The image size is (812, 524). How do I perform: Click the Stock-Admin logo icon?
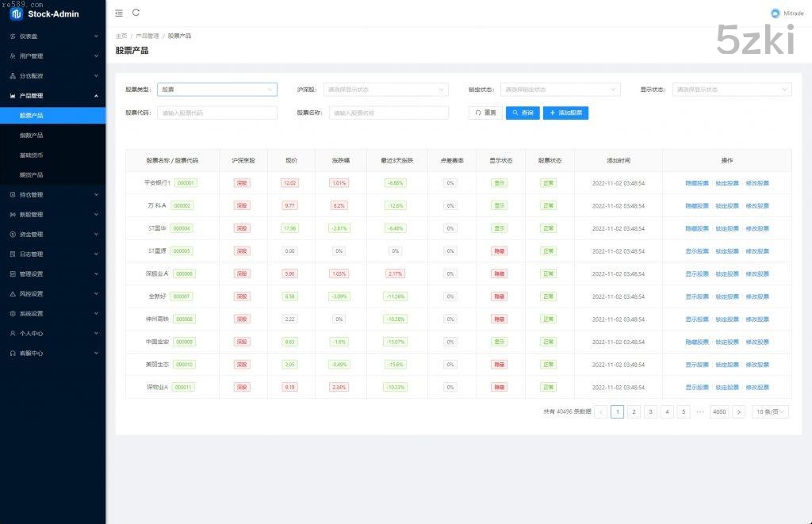click(x=16, y=13)
